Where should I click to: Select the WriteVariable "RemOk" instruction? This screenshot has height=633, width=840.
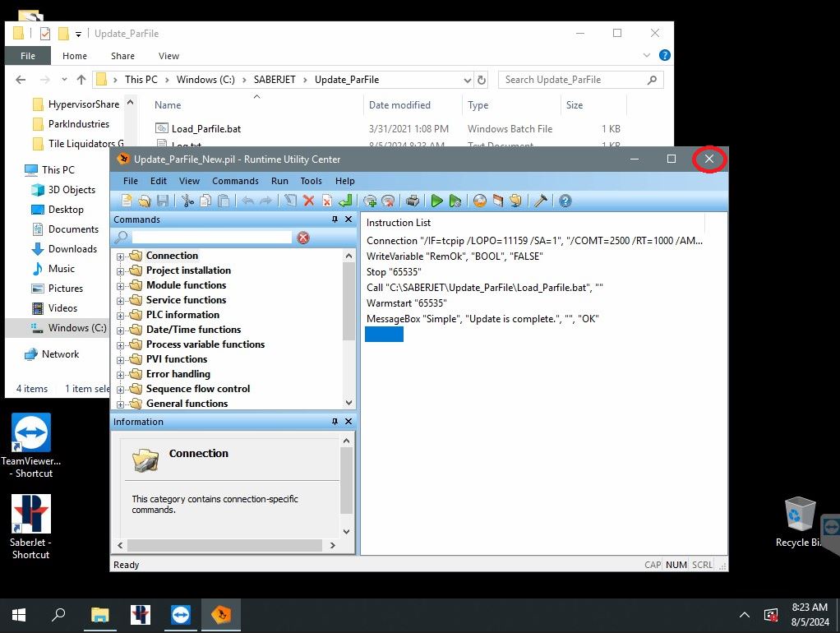pyautogui.click(x=455, y=256)
